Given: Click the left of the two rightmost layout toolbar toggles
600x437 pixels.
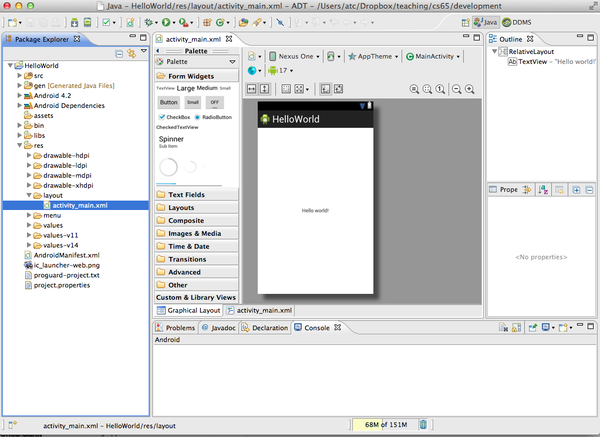Looking at the screenshot, I should coord(325,89).
